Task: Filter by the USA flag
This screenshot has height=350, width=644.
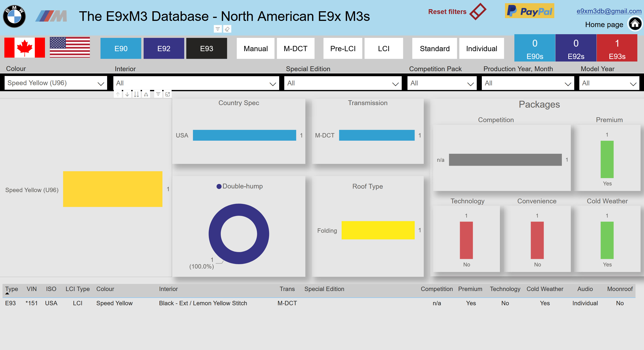Action: [70, 47]
